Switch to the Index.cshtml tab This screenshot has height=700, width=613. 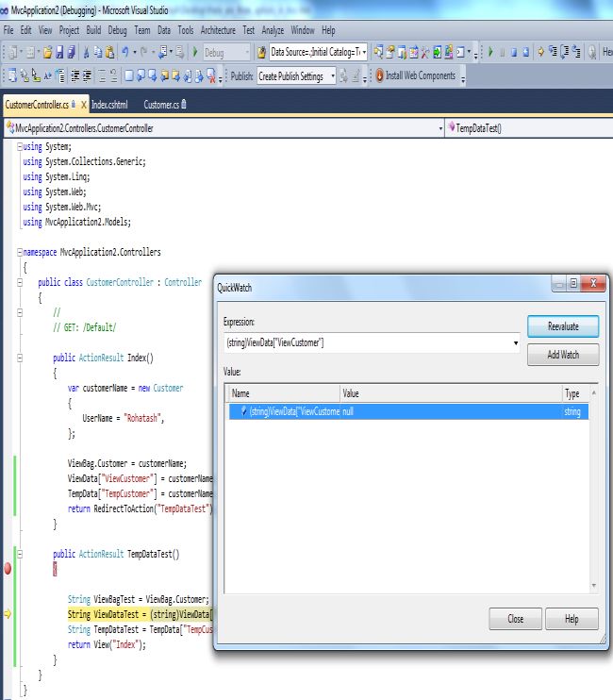[109, 105]
